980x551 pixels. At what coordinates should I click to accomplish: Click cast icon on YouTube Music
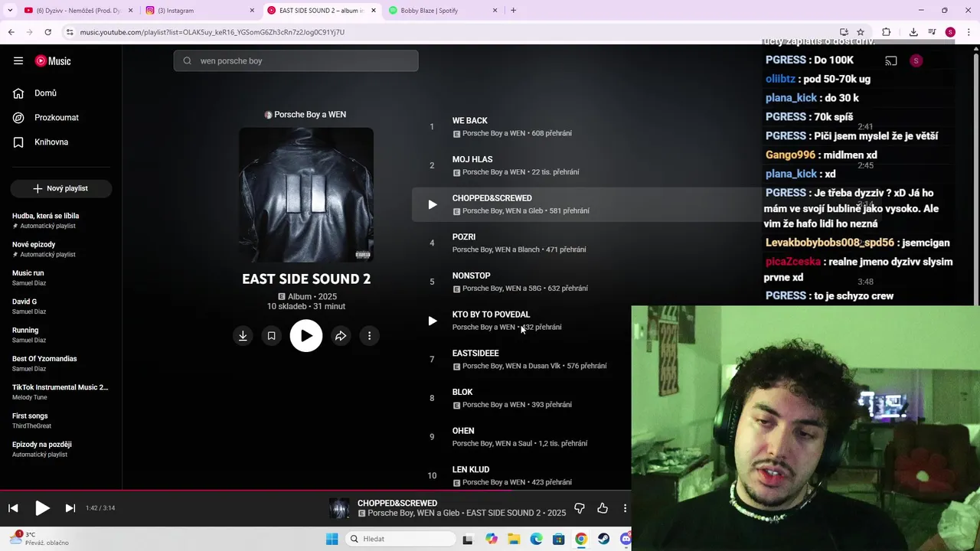891,61
